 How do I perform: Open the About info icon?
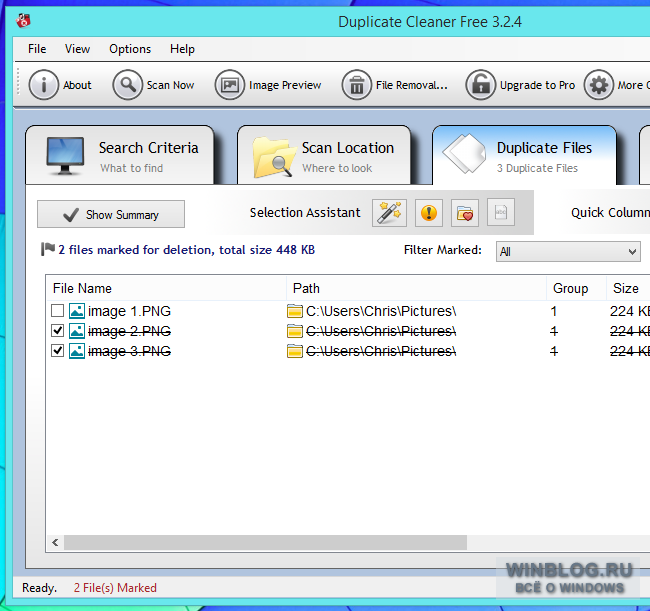(x=44, y=85)
